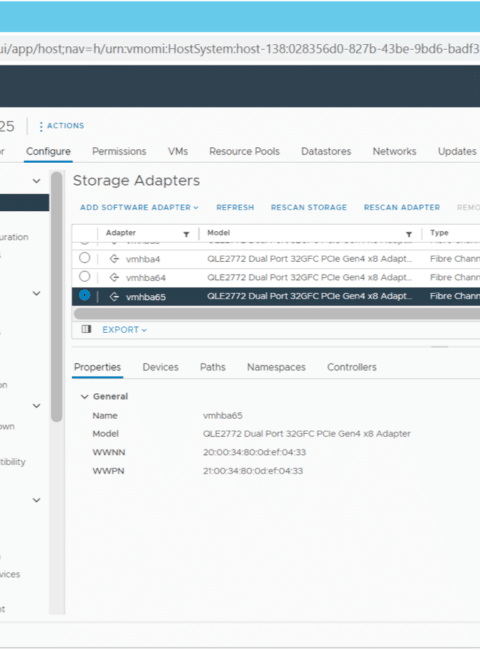The height and width of the screenshot is (650, 480).
Task: Switch to the Networks tab
Action: [394, 151]
